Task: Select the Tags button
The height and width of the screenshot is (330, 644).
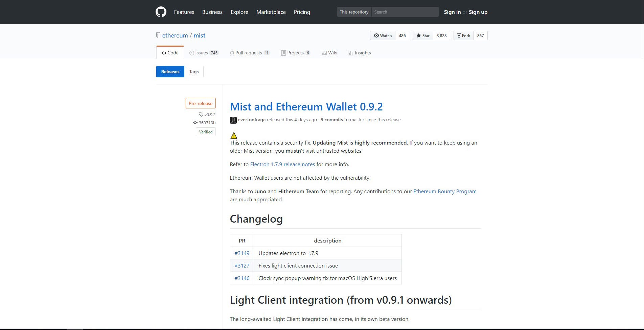Action: click(194, 72)
